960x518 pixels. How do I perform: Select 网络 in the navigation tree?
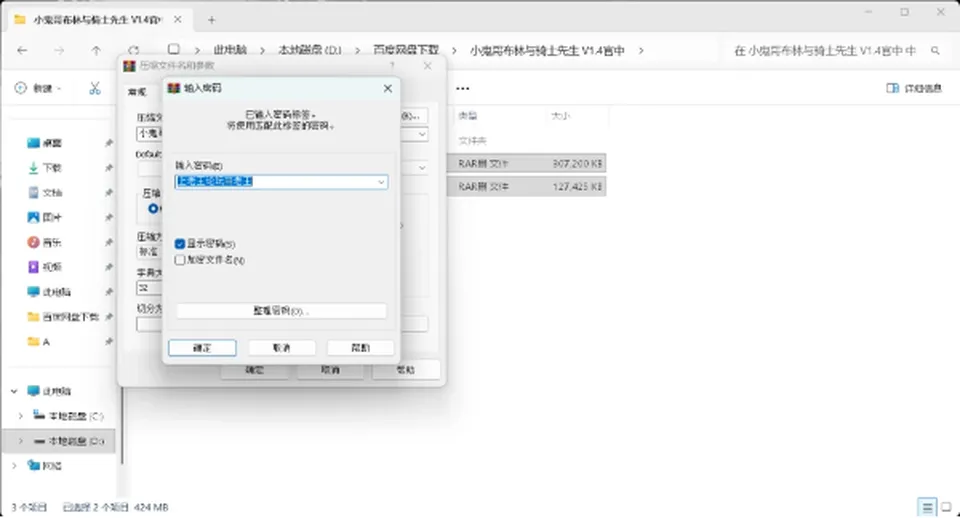click(45, 466)
